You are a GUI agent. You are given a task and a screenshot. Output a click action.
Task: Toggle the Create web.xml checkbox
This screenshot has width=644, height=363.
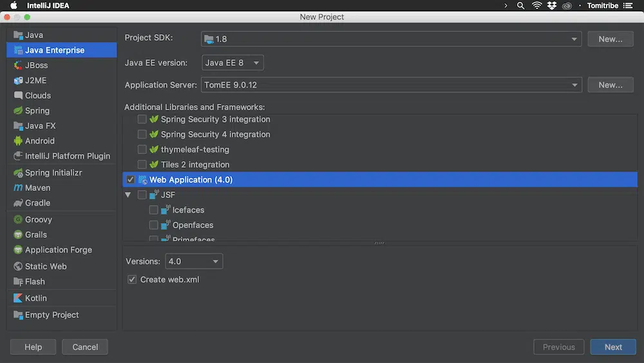[132, 279]
